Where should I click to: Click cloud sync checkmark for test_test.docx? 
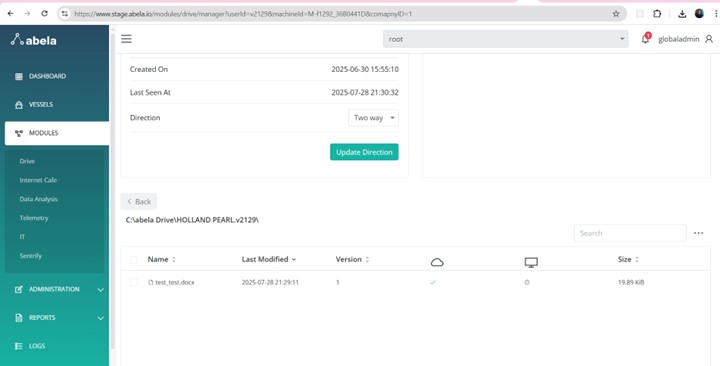pyautogui.click(x=433, y=282)
